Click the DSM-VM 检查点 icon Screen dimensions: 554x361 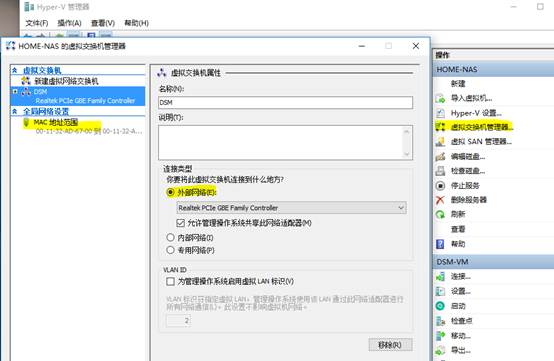[x=440, y=321]
